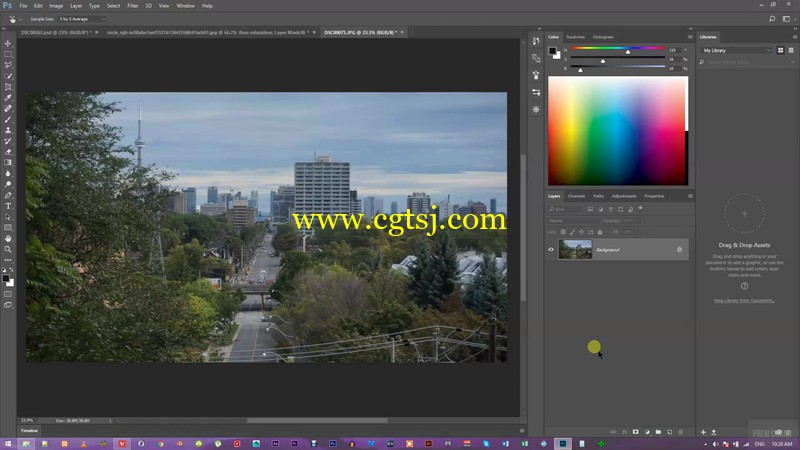Screen dimensions: 800x450
Task: Expand the library search options arrow
Action: click(x=792, y=62)
